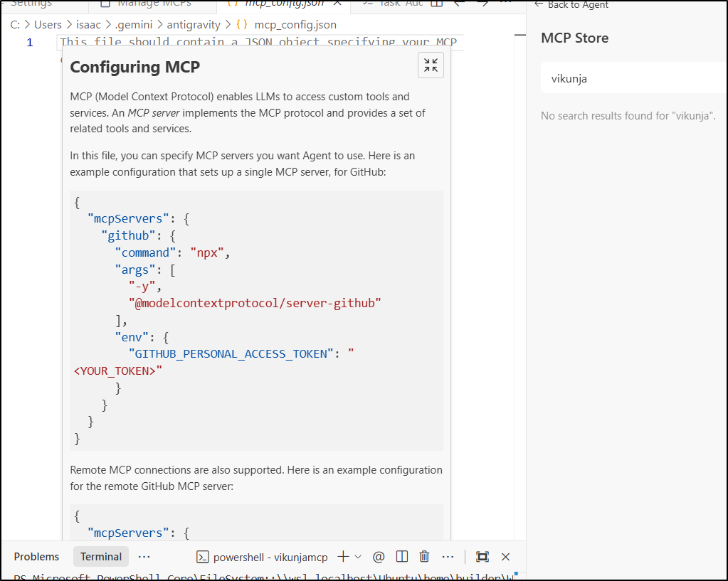The width and height of the screenshot is (728, 581).
Task: Open the launch profile dropdown arrow
Action: tap(358, 557)
